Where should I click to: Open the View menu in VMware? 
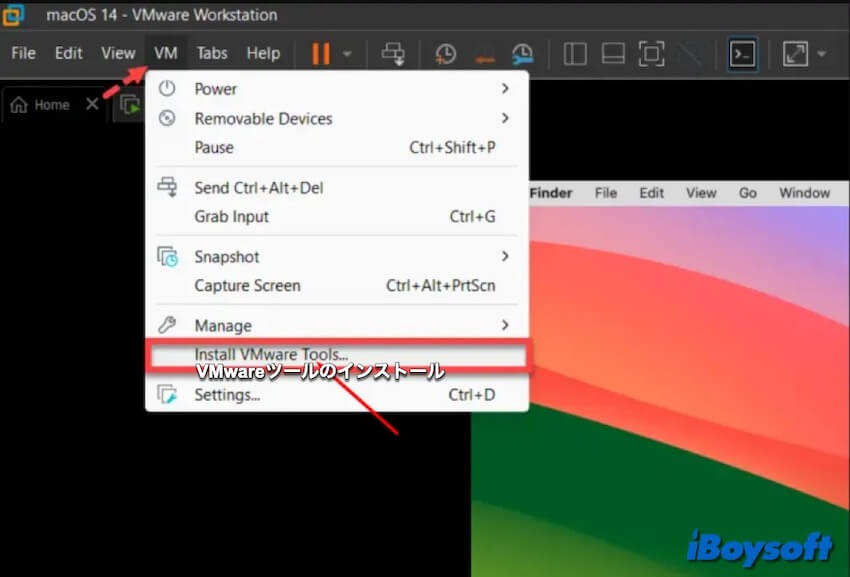pos(118,53)
